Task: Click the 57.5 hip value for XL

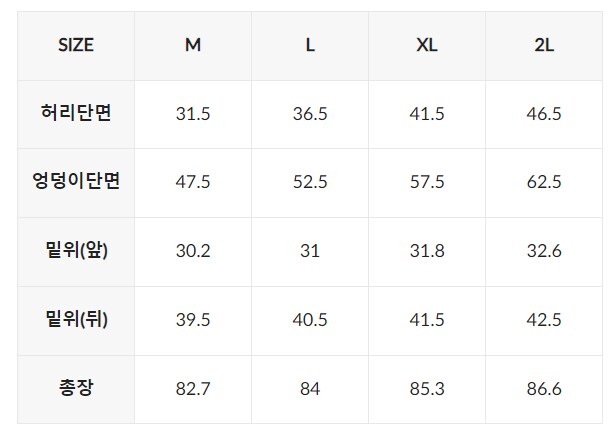Action: [427, 182]
